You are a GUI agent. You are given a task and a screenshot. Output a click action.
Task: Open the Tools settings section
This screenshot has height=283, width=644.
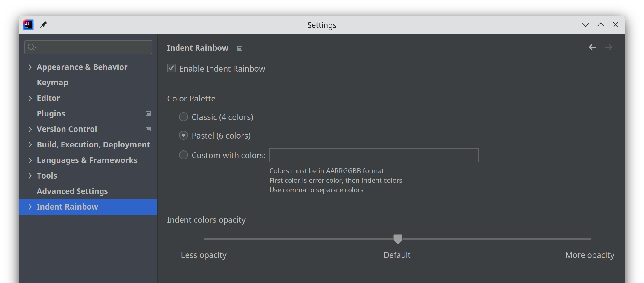click(47, 176)
